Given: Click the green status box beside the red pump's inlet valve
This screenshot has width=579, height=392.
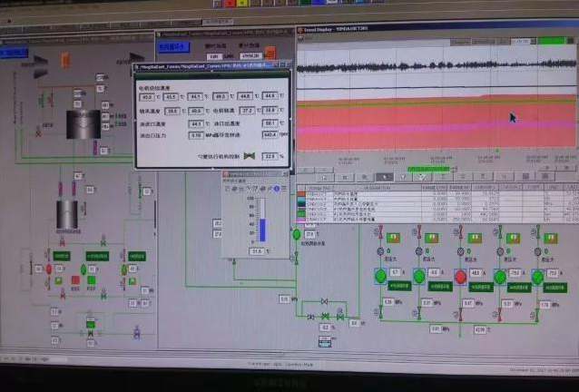Looking at the screenshot, I should click(474, 238).
